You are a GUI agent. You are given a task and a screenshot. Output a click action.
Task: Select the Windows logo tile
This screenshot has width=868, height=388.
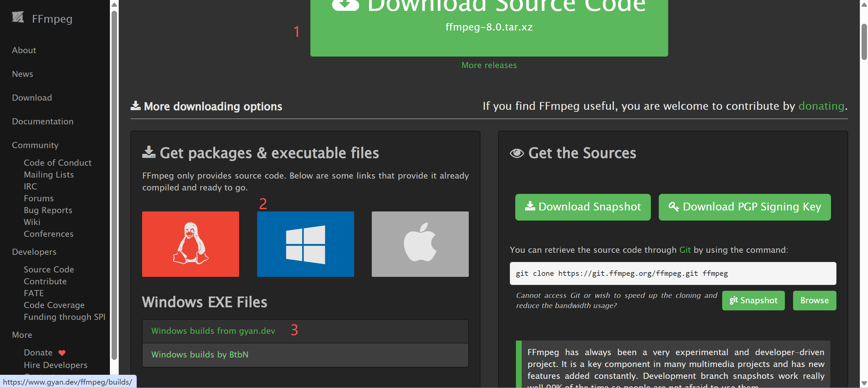(305, 244)
